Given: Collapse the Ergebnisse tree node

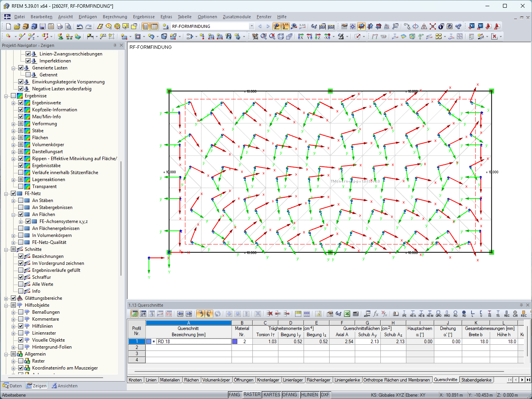Looking at the screenshot, I should [x=6, y=96].
